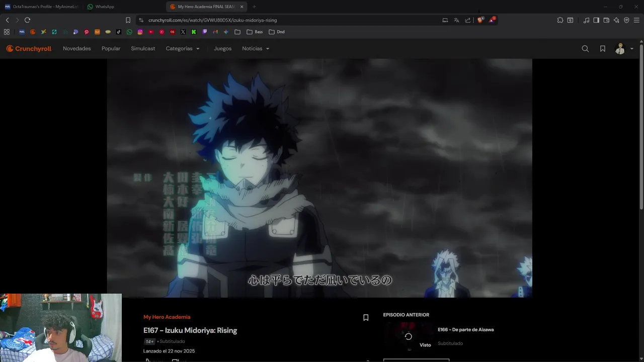Open the X (Twitter) bookmark icon

click(x=183, y=32)
